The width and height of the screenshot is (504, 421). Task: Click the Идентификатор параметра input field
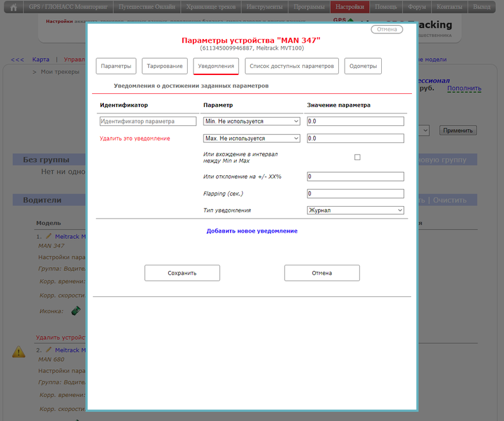(148, 121)
